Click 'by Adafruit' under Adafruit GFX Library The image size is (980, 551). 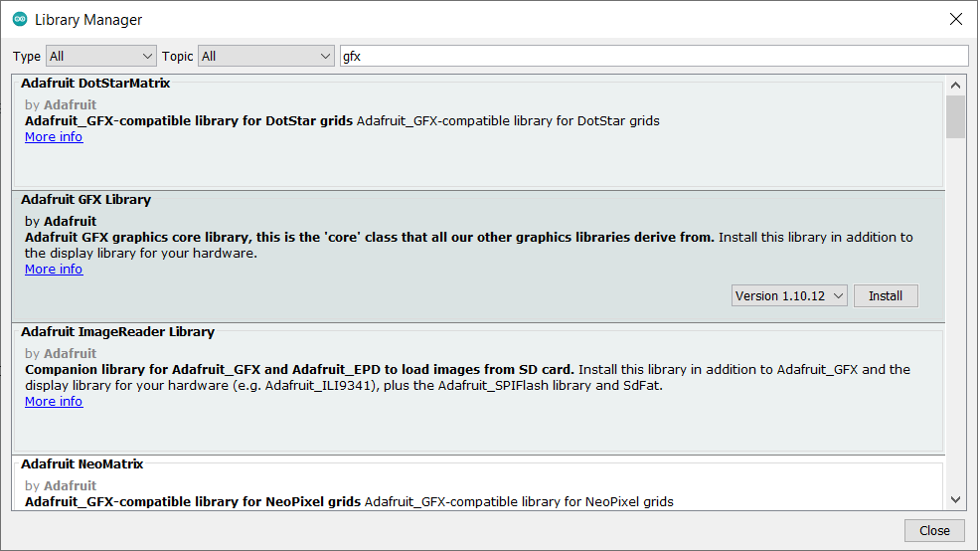[61, 222]
